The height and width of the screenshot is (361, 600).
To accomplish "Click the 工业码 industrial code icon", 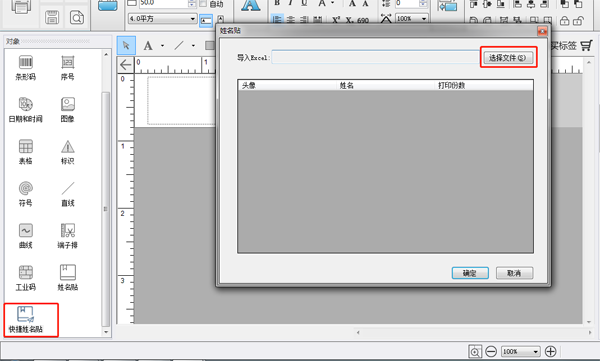I will pos(26,278).
